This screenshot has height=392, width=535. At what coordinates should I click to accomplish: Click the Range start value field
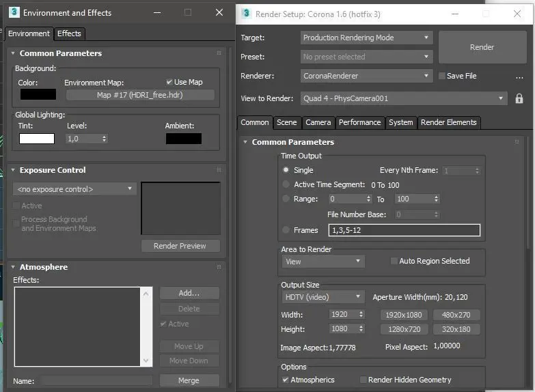point(346,199)
